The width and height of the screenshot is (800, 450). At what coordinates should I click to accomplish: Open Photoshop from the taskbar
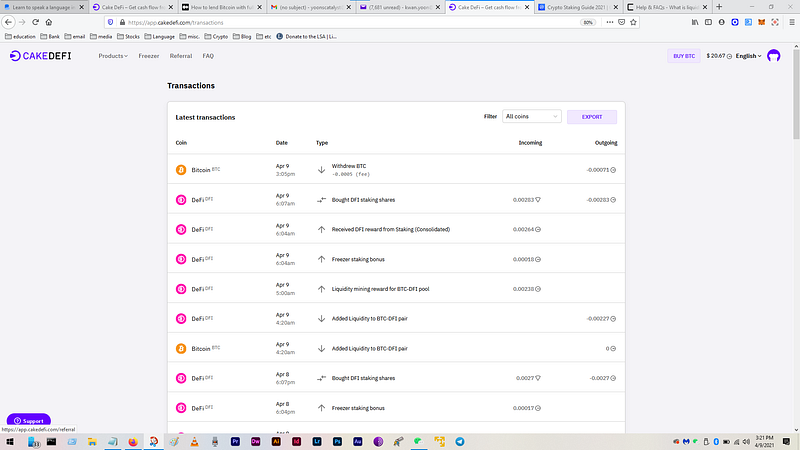(337, 441)
